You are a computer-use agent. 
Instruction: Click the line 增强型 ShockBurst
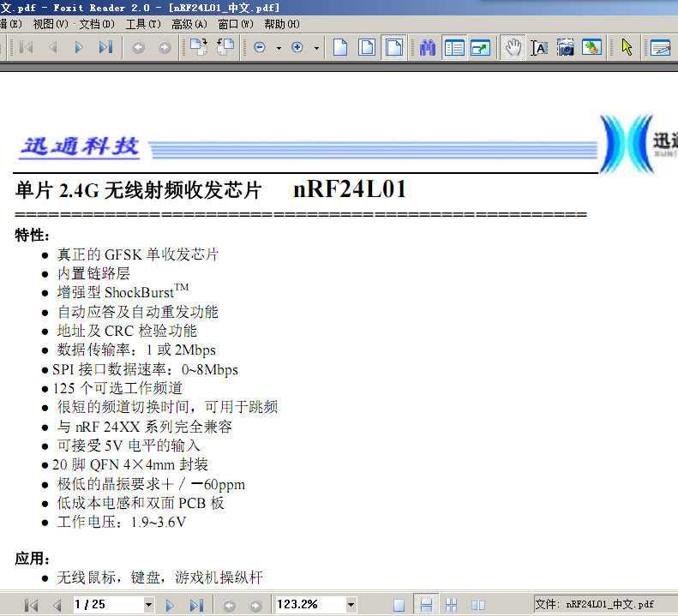[123, 291]
